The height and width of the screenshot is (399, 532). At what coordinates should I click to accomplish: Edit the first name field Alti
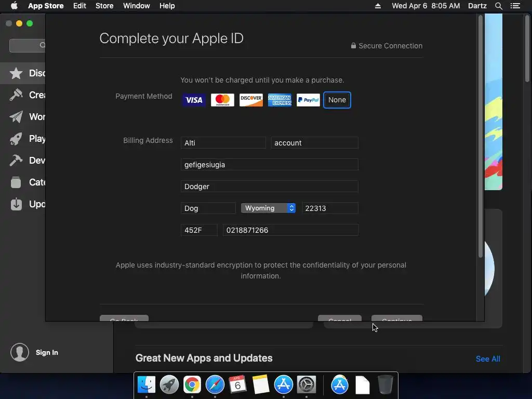tap(223, 143)
